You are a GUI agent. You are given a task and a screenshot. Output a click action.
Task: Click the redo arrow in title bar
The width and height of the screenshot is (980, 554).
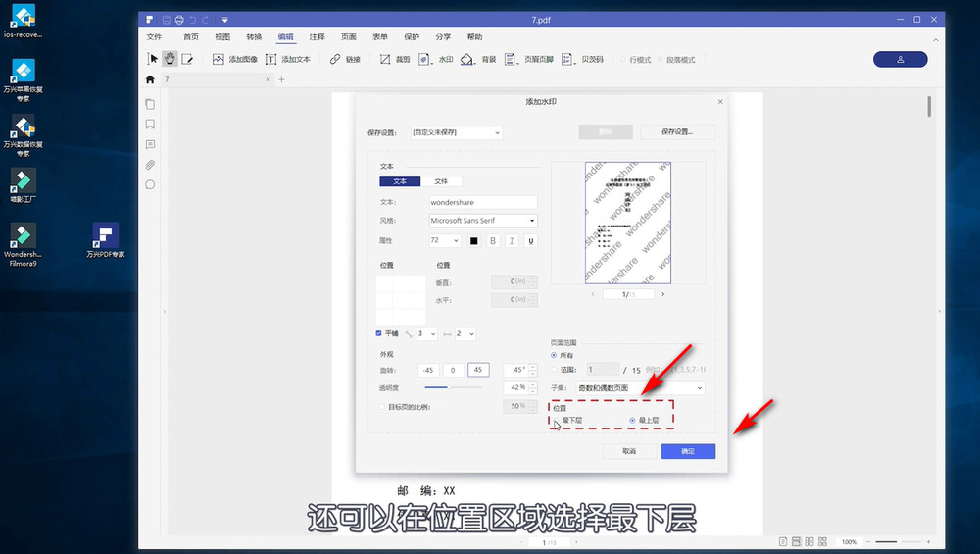click(205, 20)
